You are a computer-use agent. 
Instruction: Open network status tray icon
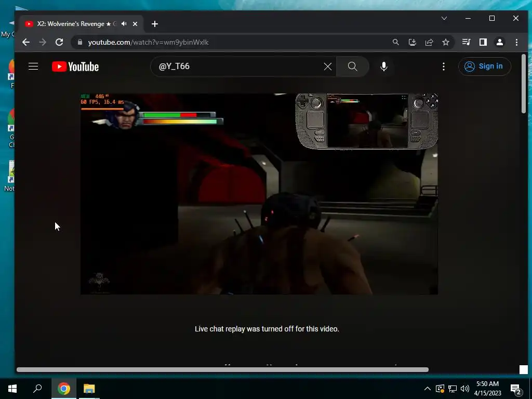click(x=453, y=389)
